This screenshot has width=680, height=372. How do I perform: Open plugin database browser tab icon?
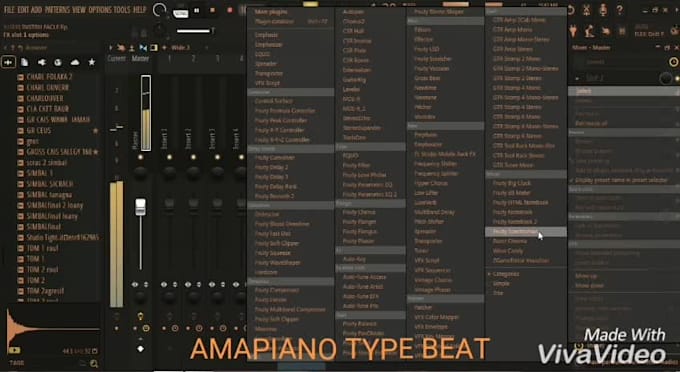(x=42, y=62)
